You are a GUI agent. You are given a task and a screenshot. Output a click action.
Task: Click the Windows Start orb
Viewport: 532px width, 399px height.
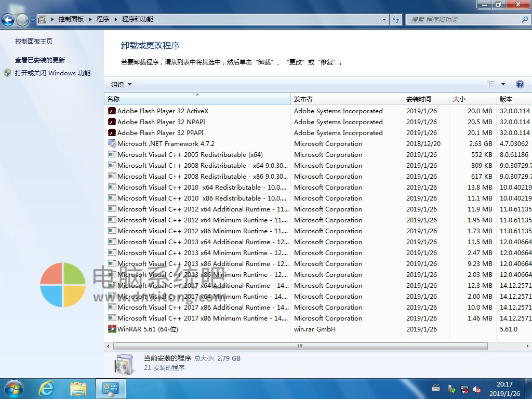coord(13,388)
